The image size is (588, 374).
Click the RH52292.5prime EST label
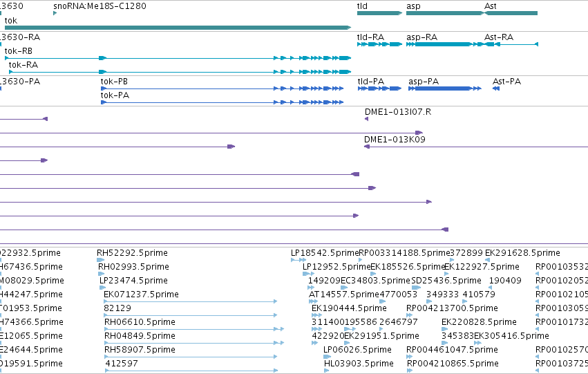132,253
